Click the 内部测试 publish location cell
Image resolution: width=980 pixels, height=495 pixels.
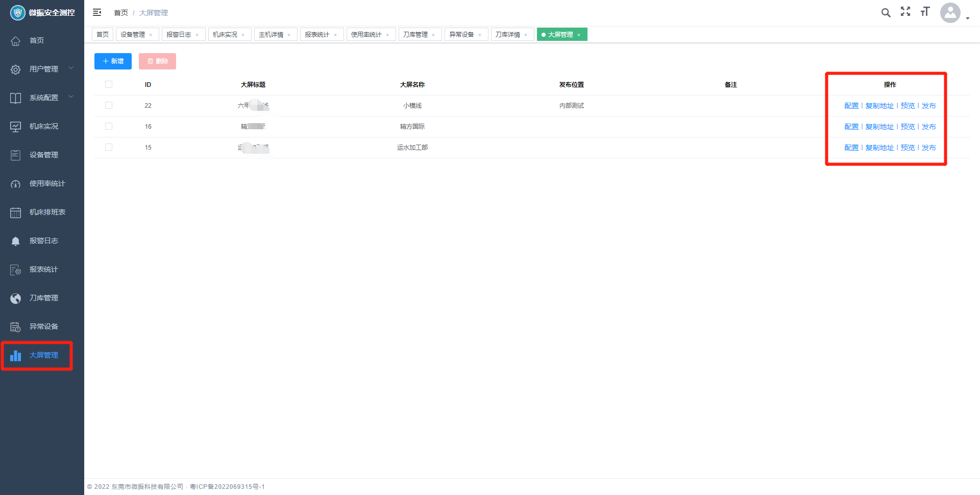(x=572, y=106)
